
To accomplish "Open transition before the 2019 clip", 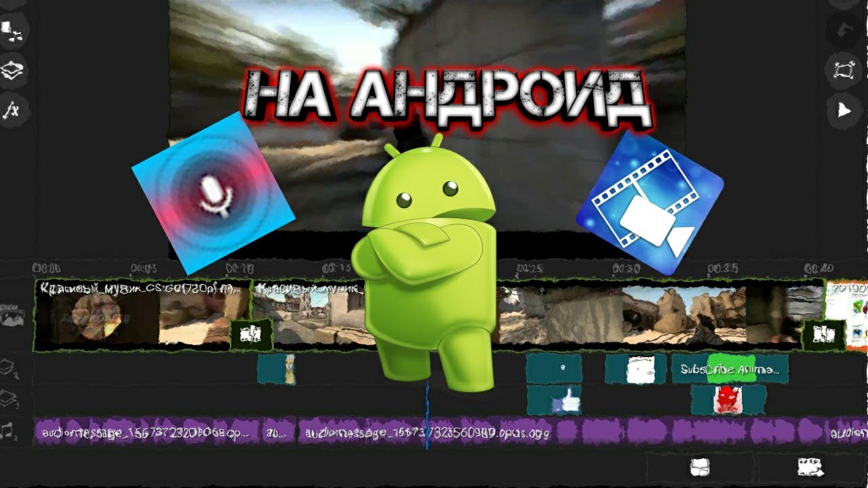I will pyautogui.click(x=823, y=334).
